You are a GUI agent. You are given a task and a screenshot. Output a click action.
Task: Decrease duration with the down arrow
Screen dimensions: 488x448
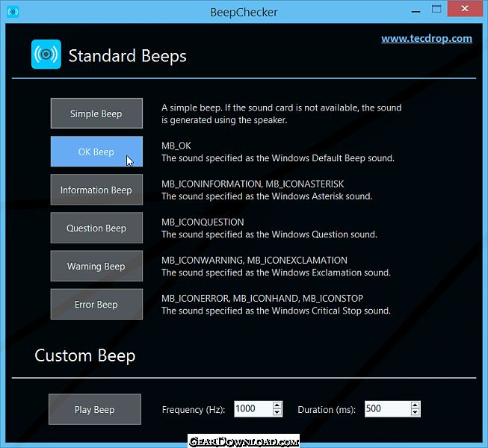pyautogui.click(x=415, y=413)
